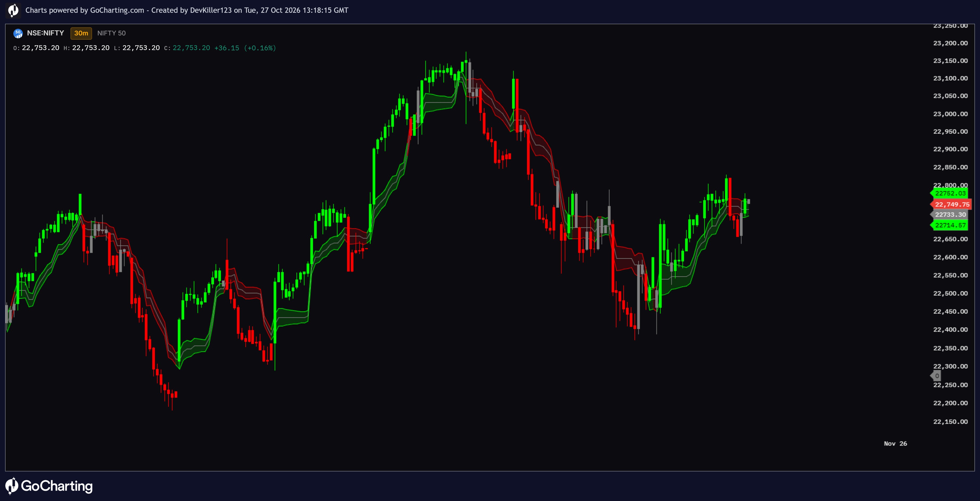Click the GoCharting logo icon in header
This screenshot has width=980, height=501.
[x=13, y=10]
